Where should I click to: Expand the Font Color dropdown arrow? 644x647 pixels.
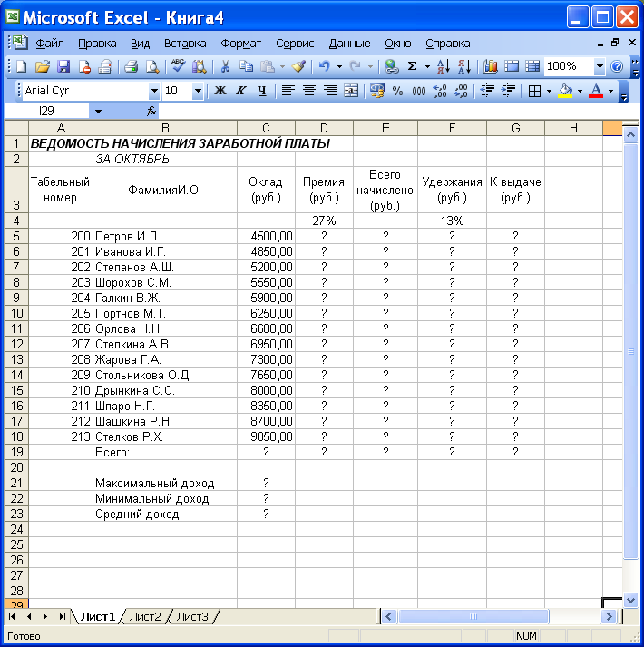pos(611,91)
